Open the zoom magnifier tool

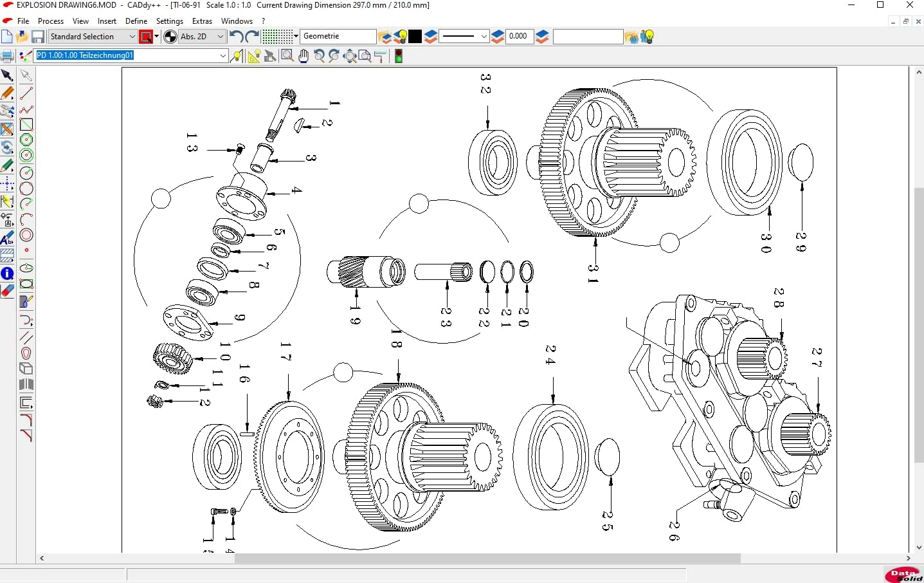pos(287,56)
